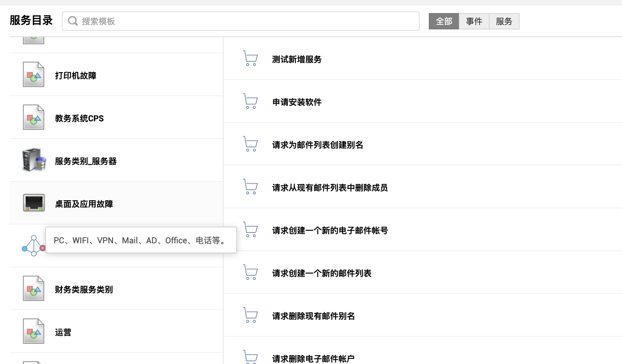Click the shopping cart icon beside 测试新增服务
The height and width of the screenshot is (364, 622).
pos(250,58)
